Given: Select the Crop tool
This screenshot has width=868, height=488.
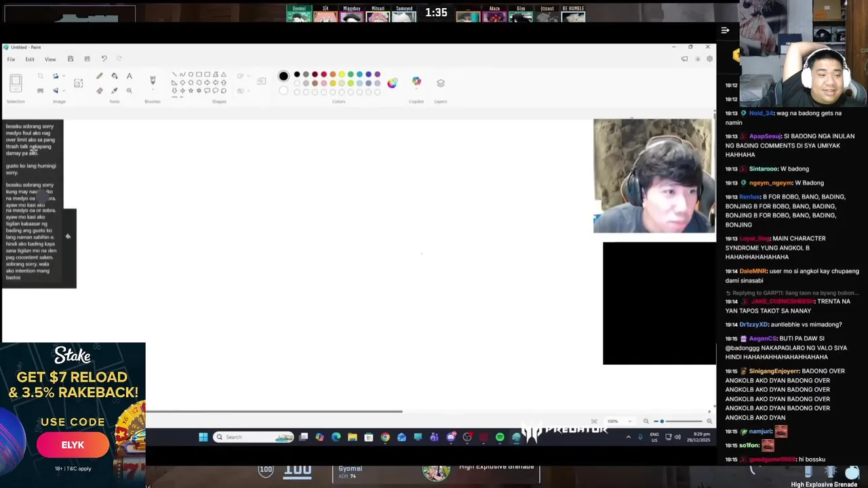Looking at the screenshot, I should tap(40, 75).
